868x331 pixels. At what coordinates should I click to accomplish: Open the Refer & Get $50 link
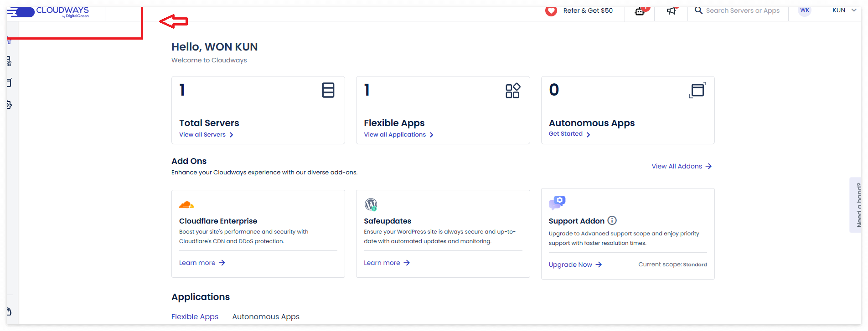pyautogui.click(x=588, y=10)
